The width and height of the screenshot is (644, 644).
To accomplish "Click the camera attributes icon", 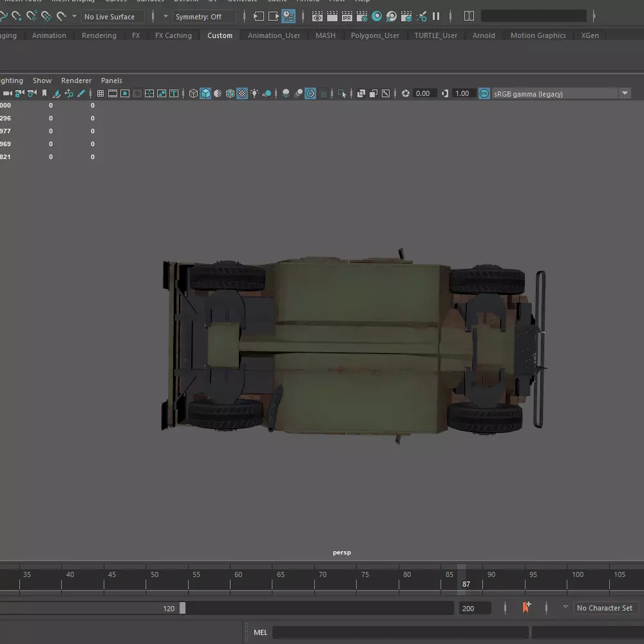I will point(32,93).
